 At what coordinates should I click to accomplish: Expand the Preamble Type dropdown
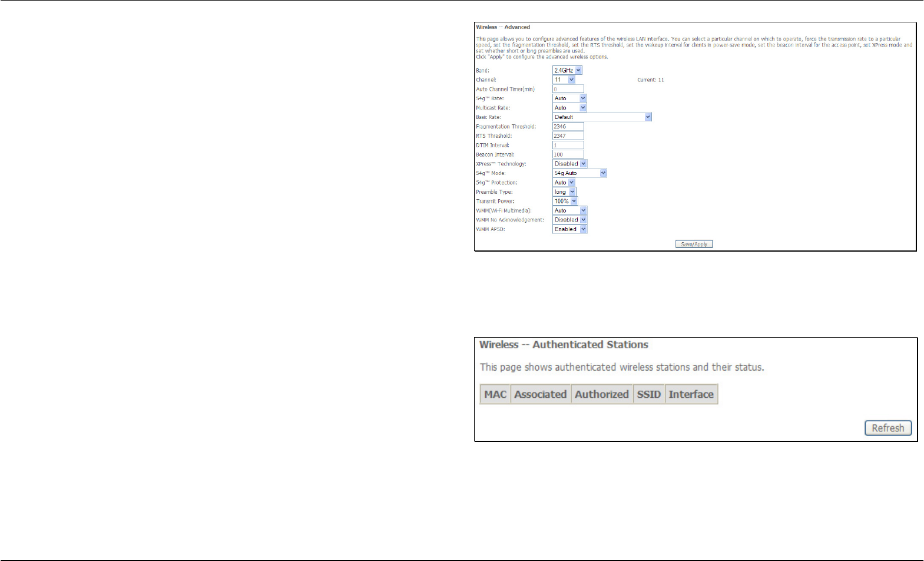[564, 192]
